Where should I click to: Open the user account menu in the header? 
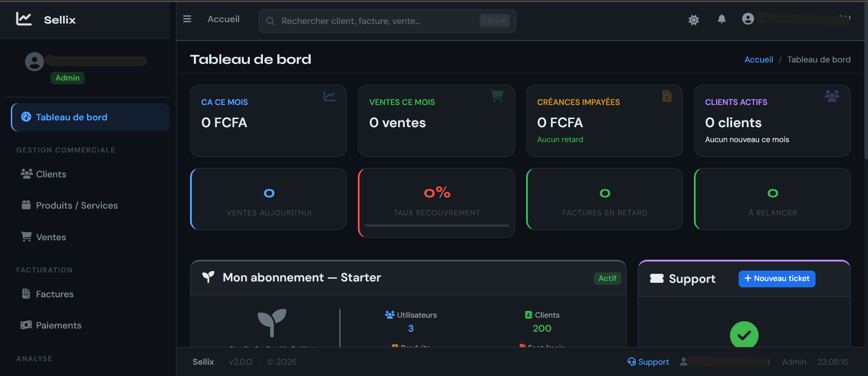coord(748,19)
